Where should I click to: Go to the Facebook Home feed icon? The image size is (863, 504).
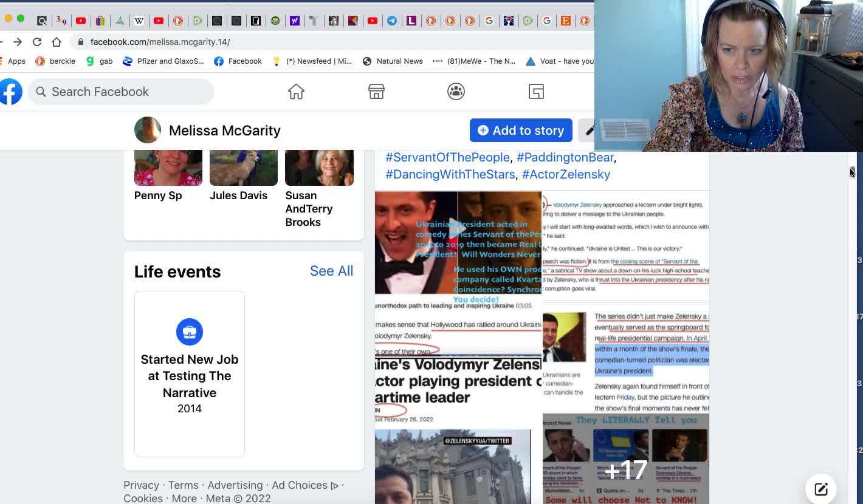(296, 92)
